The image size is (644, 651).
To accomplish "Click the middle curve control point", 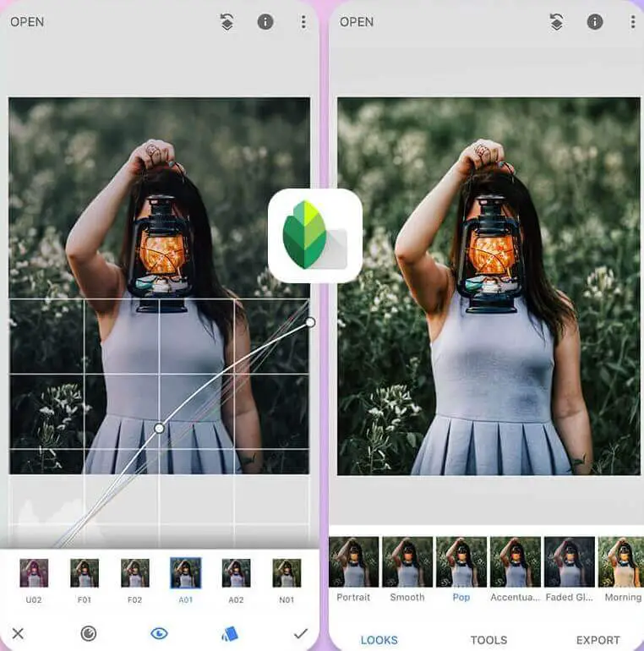I will tap(160, 428).
